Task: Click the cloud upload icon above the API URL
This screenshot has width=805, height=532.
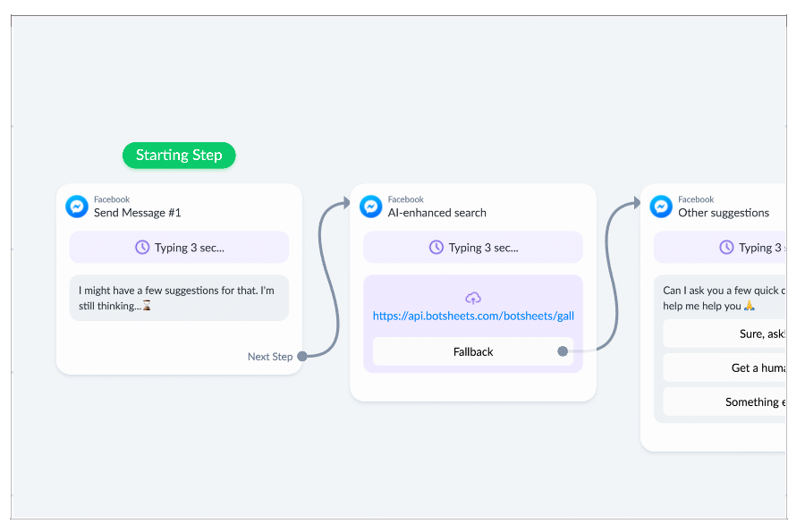Action: tap(472, 296)
